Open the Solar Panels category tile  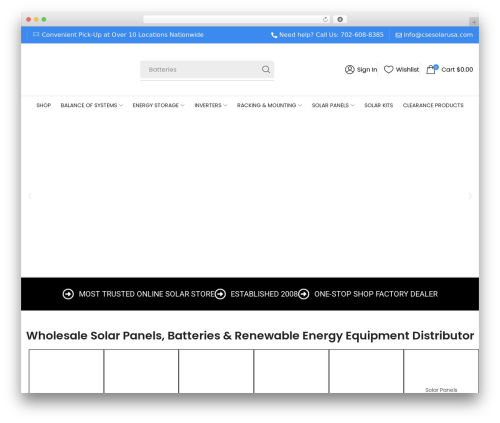pyautogui.click(x=441, y=371)
